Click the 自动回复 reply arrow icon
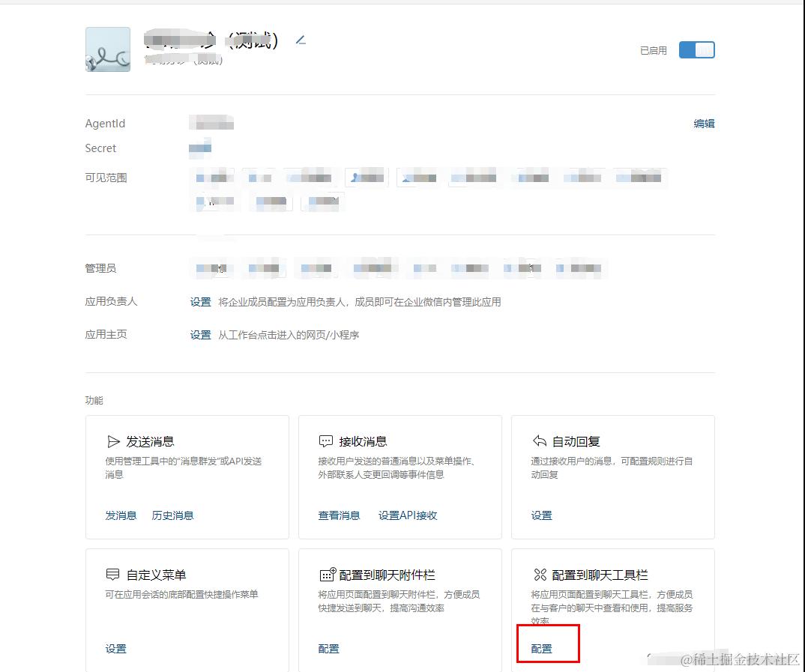Image resolution: width=805 pixels, height=672 pixels. 540,441
